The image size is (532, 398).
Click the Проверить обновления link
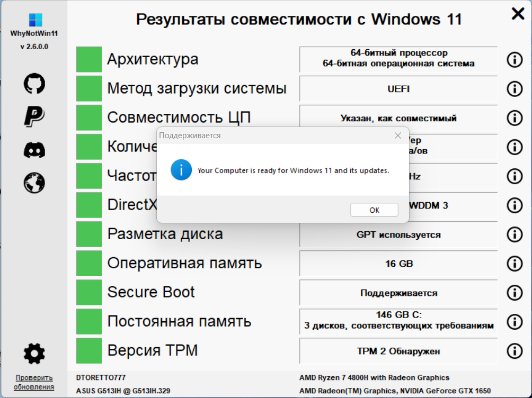(x=34, y=382)
